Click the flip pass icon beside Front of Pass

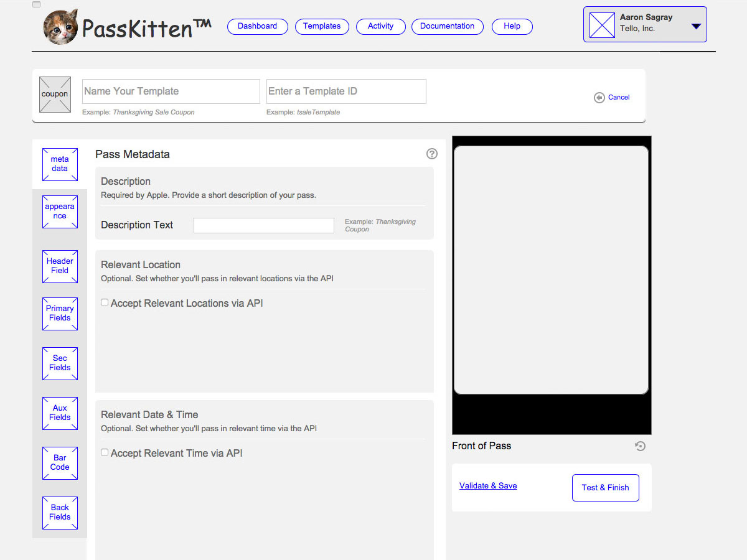640,446
